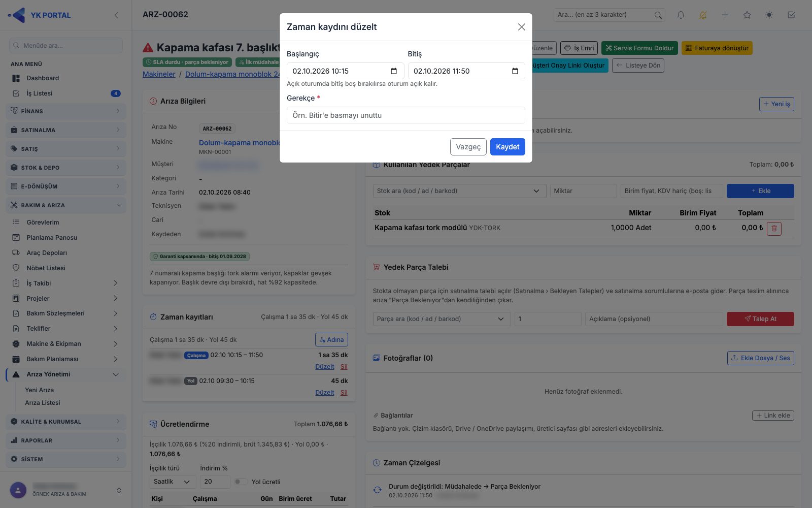Screen dimensions: 812x508
Task: Click the plus icon in the top bar
Action: pyautogui.click(x=725, y=15)
